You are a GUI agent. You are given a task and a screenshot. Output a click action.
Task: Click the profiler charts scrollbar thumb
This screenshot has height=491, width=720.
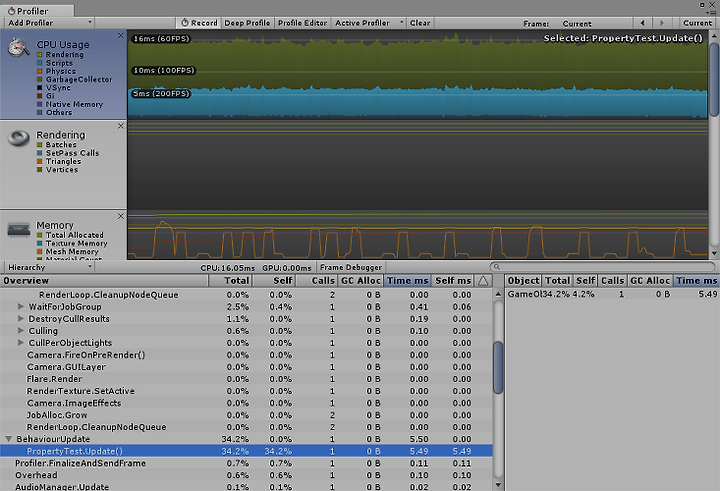[714, 79]
